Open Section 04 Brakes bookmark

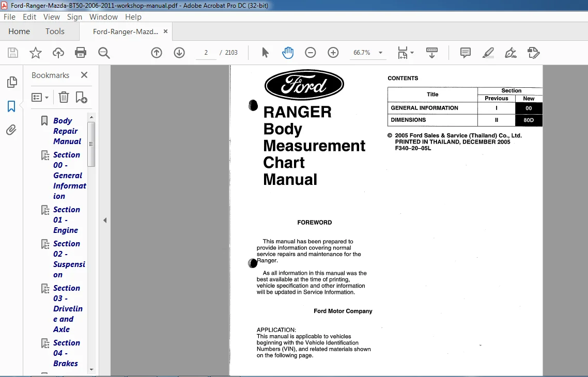click(66, 353)
